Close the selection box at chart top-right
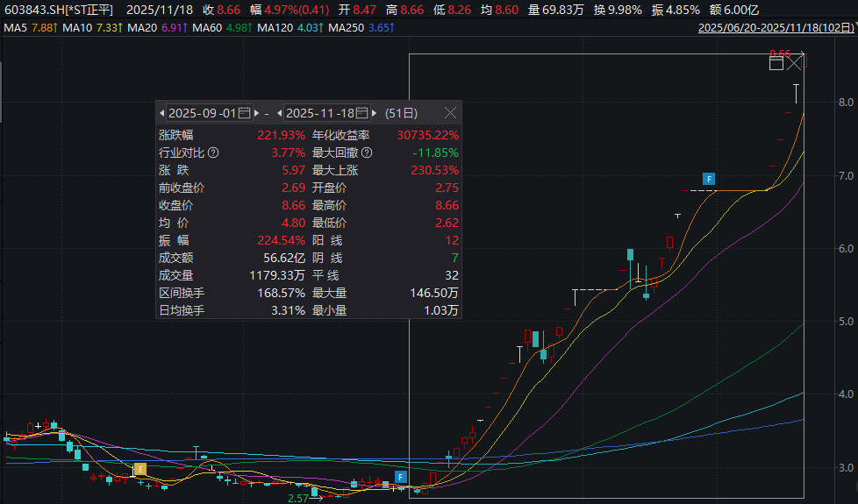The width and height of the screenshot is (858, 504). point(794,63)
